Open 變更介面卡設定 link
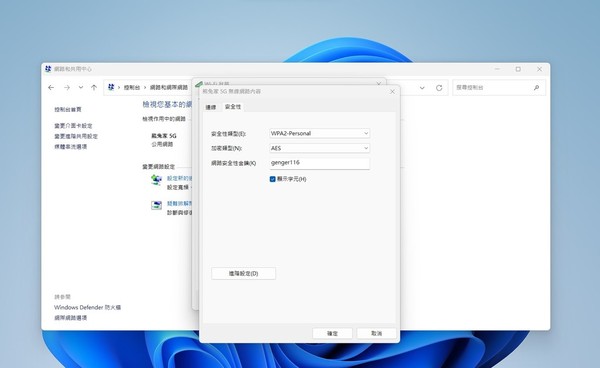This screenshot has width=600, height=368. pyautogui.click(x=73, y=125)
